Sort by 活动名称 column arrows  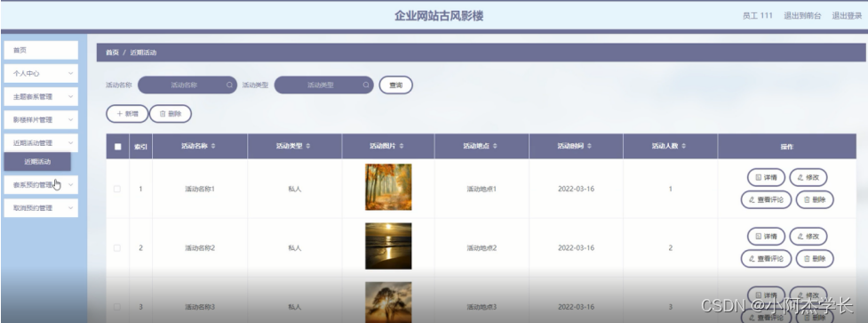(x=213, y=146)
